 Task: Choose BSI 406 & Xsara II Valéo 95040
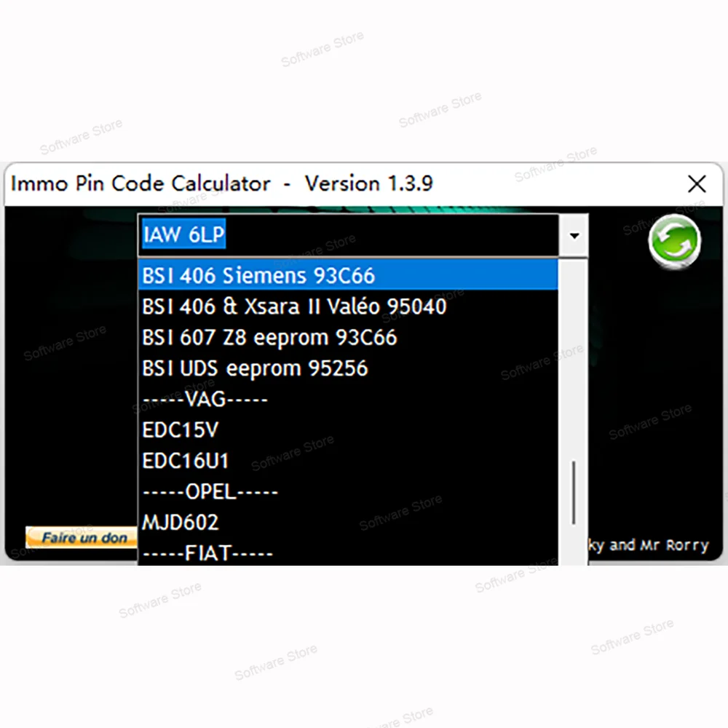tap(348, 306)
